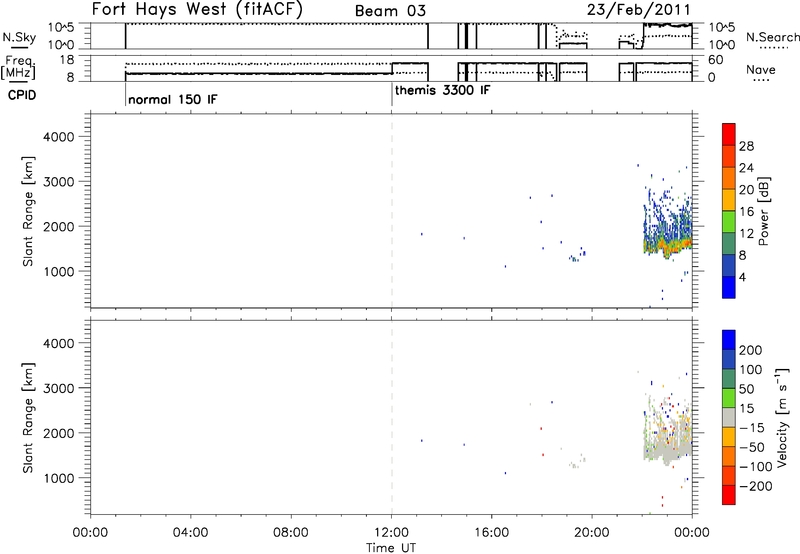Click the dashed 12:00 line in power panel
Image resolution: width=800 pixels, height=554 pixels.
pyautogui.click(x=392, y=211)
